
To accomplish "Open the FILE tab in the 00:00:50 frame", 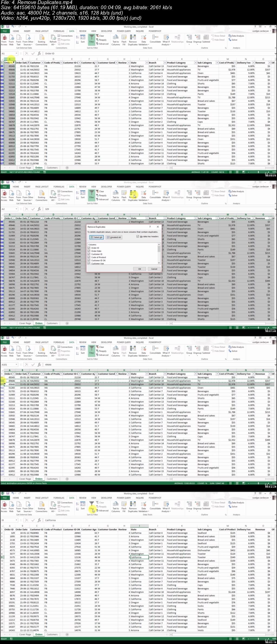I will pyautogui.click(x=5, y=31).
